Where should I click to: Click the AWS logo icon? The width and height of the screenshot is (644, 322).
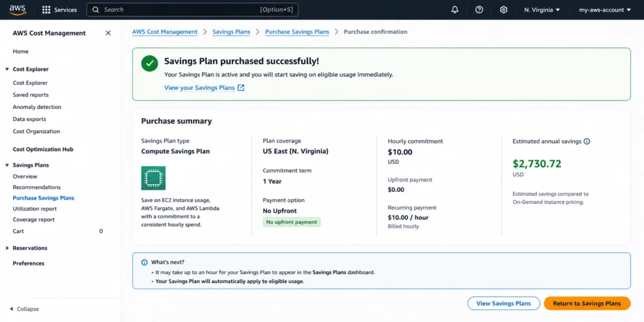pos(17,9)
